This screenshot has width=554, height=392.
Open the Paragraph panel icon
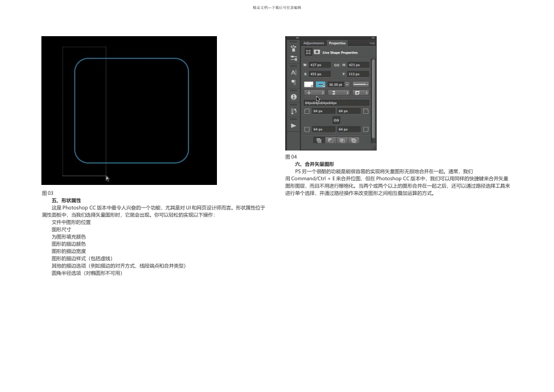click(x=293, y=82)
